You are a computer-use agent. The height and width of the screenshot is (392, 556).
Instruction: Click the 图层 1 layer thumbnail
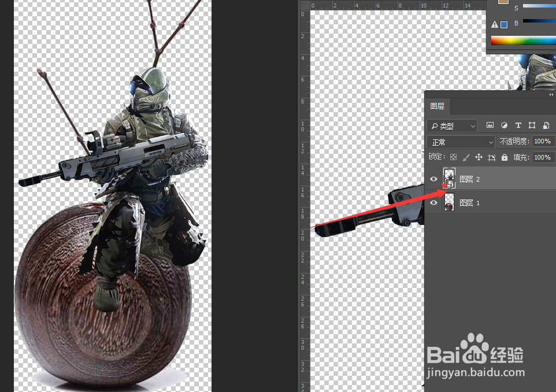pos(449,202)
